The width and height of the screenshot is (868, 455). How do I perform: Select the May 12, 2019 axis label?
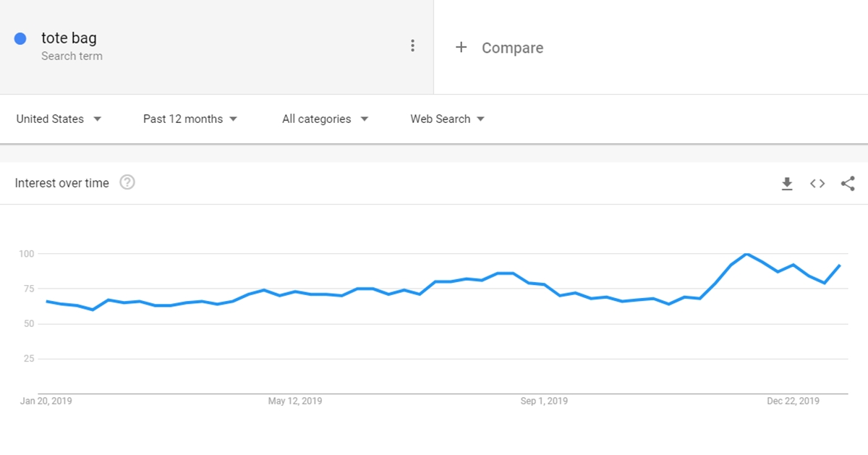[x=295, y=401]
